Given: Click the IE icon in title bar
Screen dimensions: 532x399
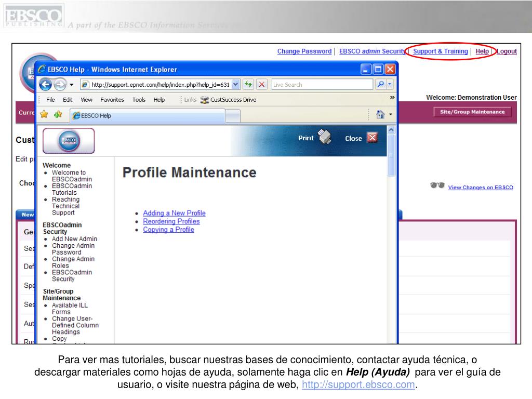Looking at the screenshot, I should pos(42,69).
